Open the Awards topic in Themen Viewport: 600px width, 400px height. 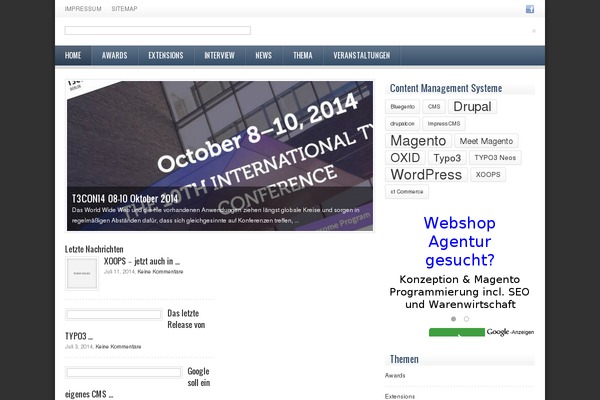395,376
